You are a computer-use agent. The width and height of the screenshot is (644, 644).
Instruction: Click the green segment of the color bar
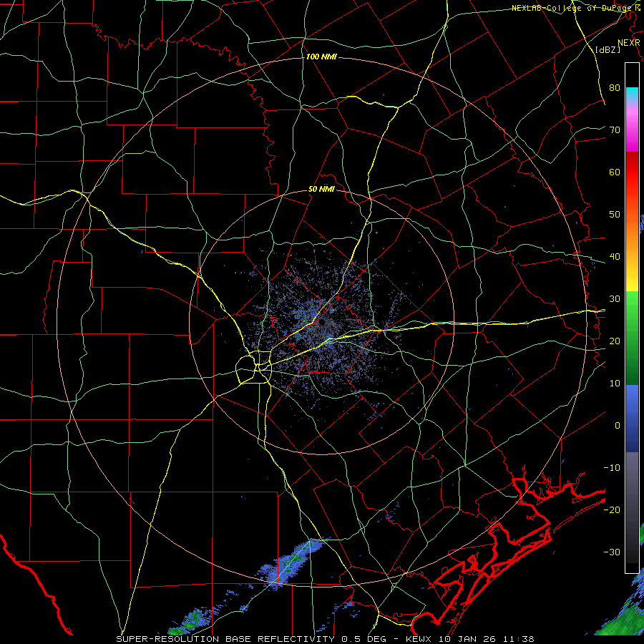pyautogui.click(x=632, y=339)
